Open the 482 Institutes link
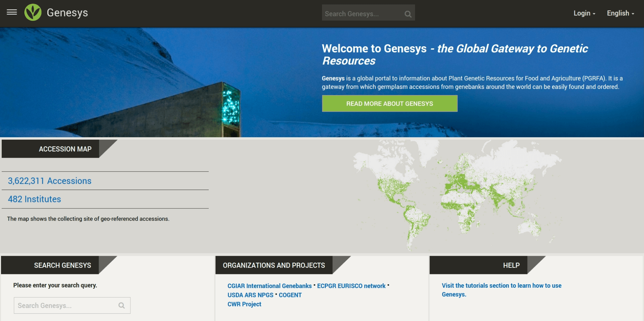 coord(34,199)
